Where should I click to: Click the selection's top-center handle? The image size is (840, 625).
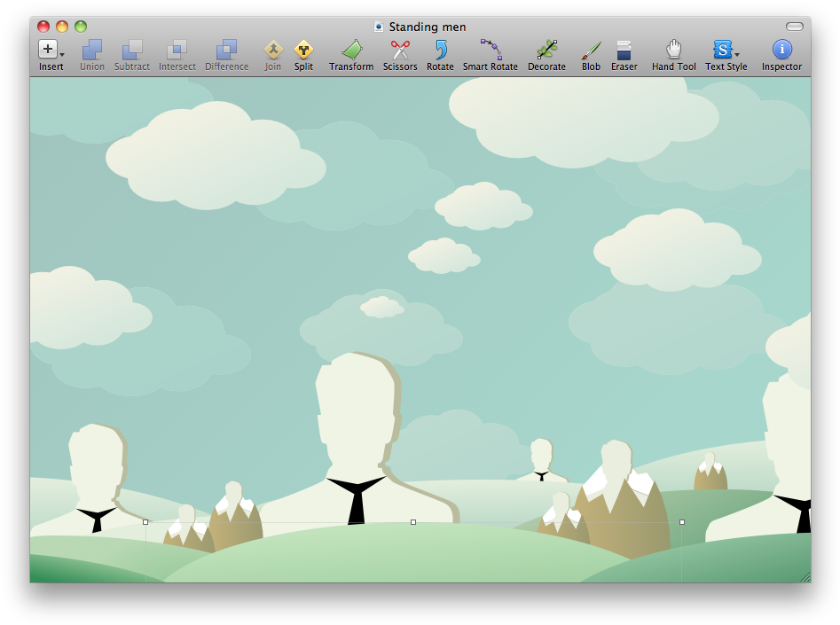coord(413,521)
